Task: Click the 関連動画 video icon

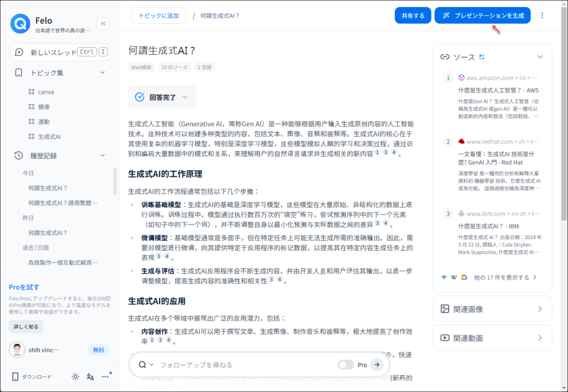Action: [445, 338]
